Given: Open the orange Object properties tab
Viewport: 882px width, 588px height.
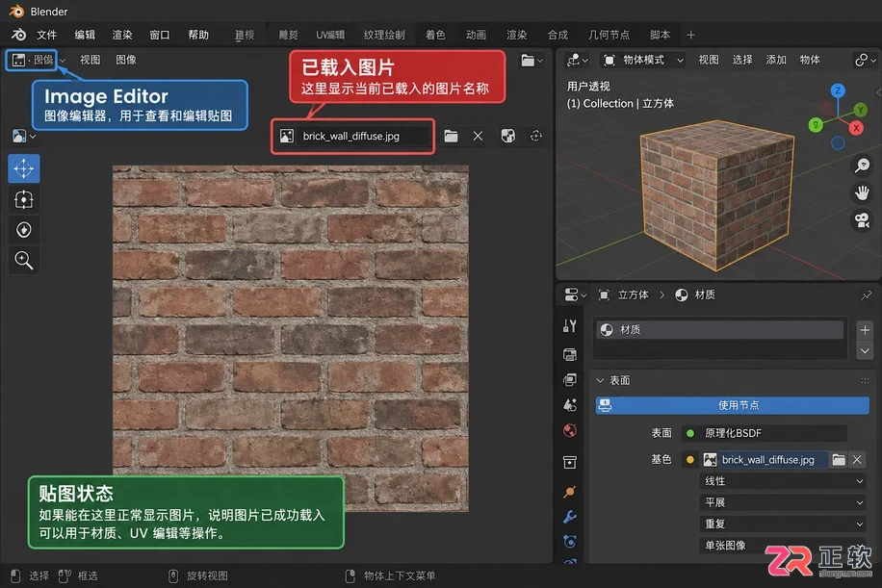Looking at the screenshot, I should coord(570,492).
